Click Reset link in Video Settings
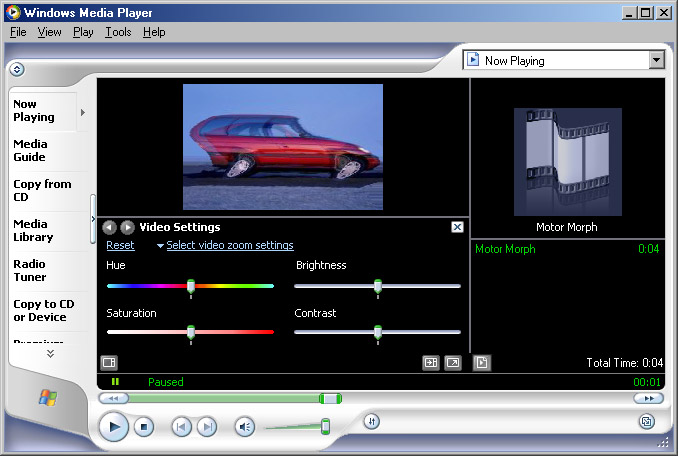 pyautogui.click(x=120, y=245)
